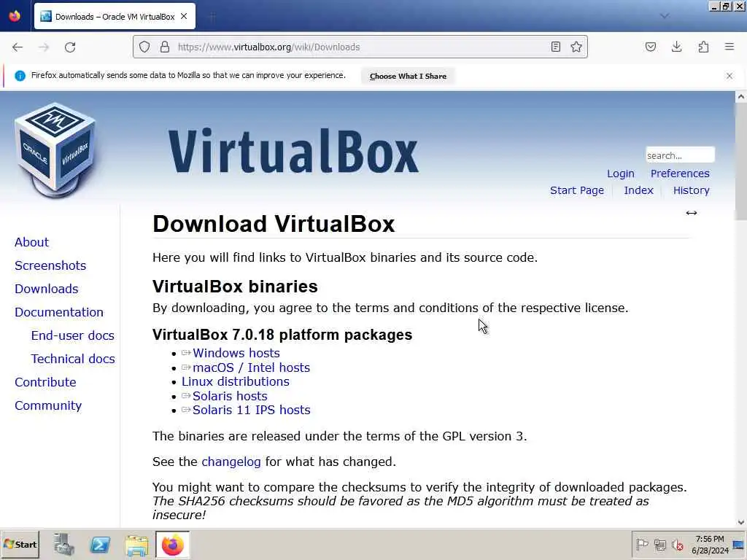Screen dimensions: 747x560
Task: Open the changelog link
Action: (x=231, y=462)
